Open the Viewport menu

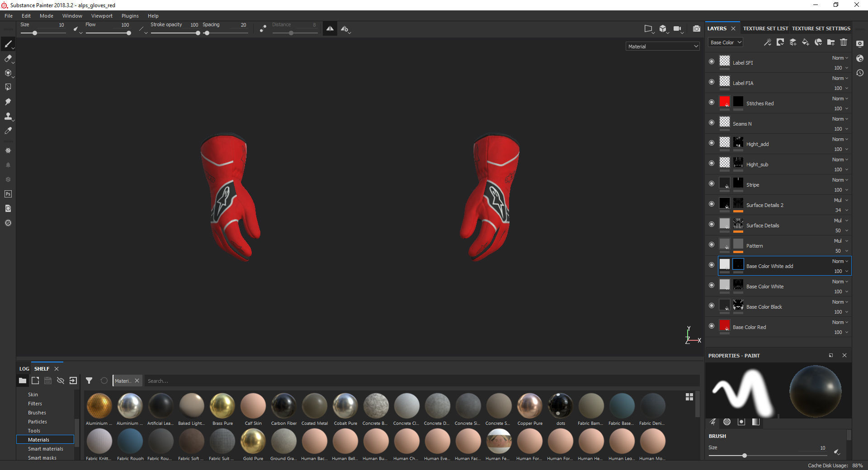(x=102, y=16)
